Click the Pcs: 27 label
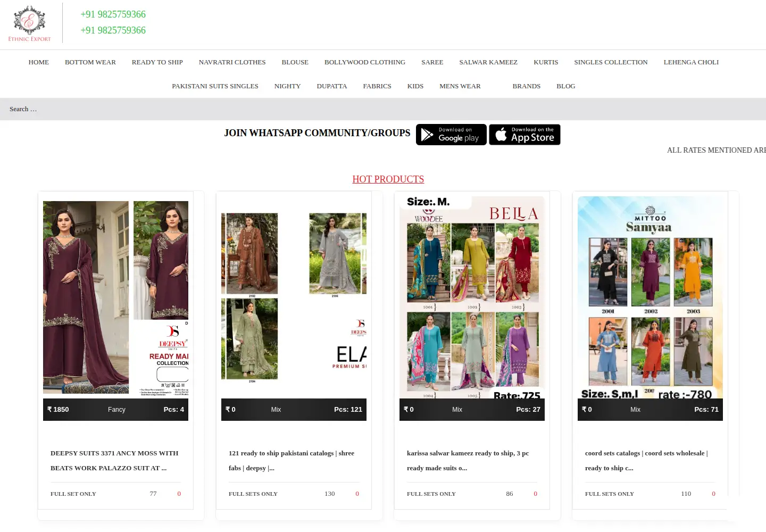The image size is (766, 532). coord(528,410)
